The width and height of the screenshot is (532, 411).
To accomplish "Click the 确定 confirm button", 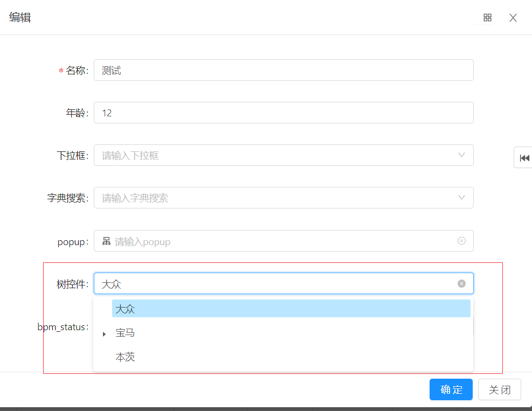I will point(451,389).
